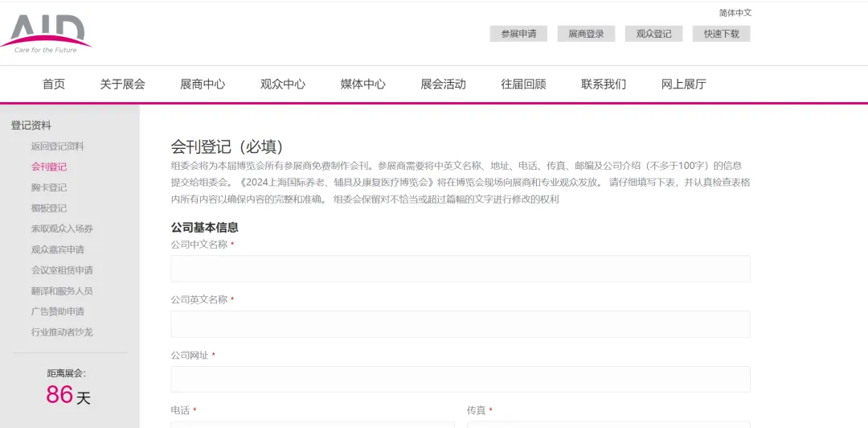Focus the 公司网址 input field
Image resolution: width=868 pixels, height=428 pixels.
click(461, 379)
